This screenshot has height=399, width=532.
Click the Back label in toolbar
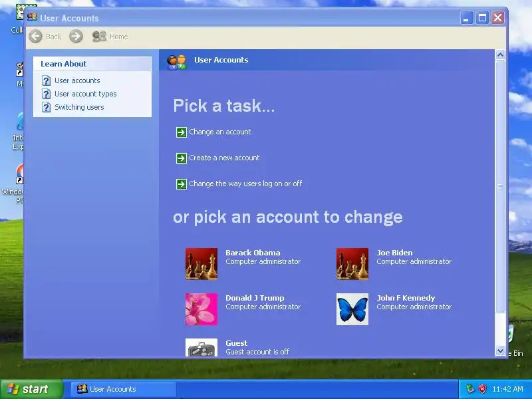(x=54, y=37)
